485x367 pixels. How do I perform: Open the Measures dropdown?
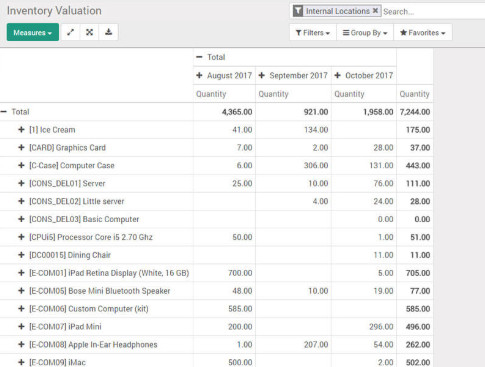(33, 32)
